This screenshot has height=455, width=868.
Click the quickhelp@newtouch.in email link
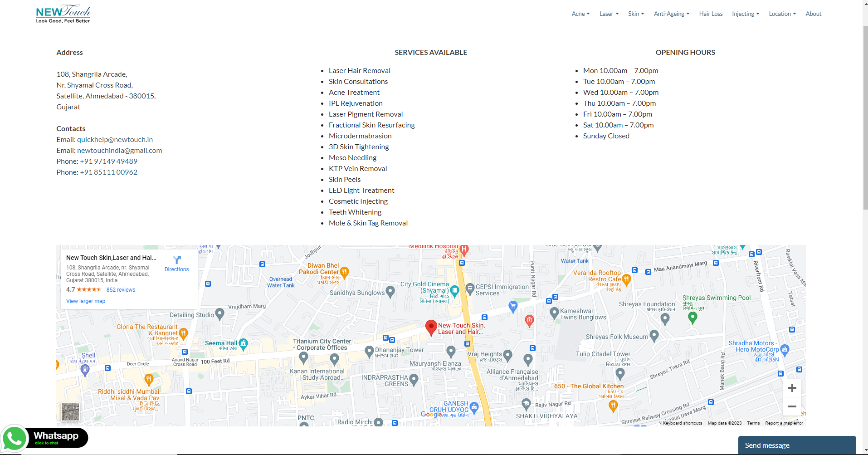click(115, 140)
